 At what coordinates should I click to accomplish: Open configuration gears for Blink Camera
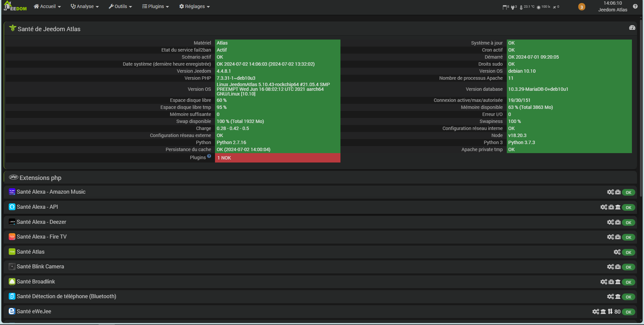click(610, 267)
